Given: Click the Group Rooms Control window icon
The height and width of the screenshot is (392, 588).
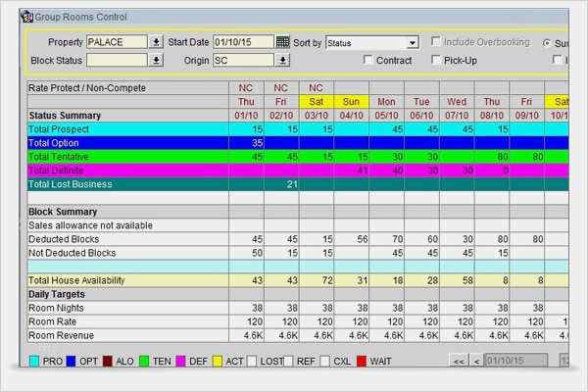Looking at the screenshot, I should (27, 17).
